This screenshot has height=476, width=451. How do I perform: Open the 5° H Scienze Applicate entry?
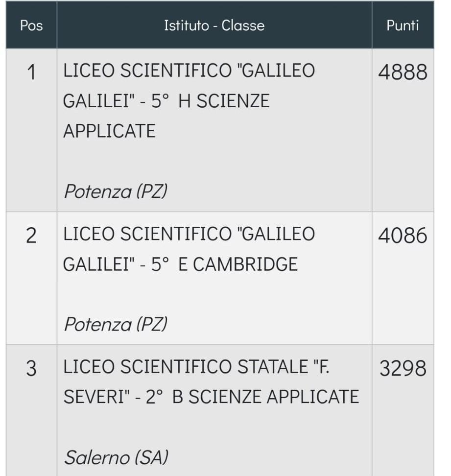point(214,130)
